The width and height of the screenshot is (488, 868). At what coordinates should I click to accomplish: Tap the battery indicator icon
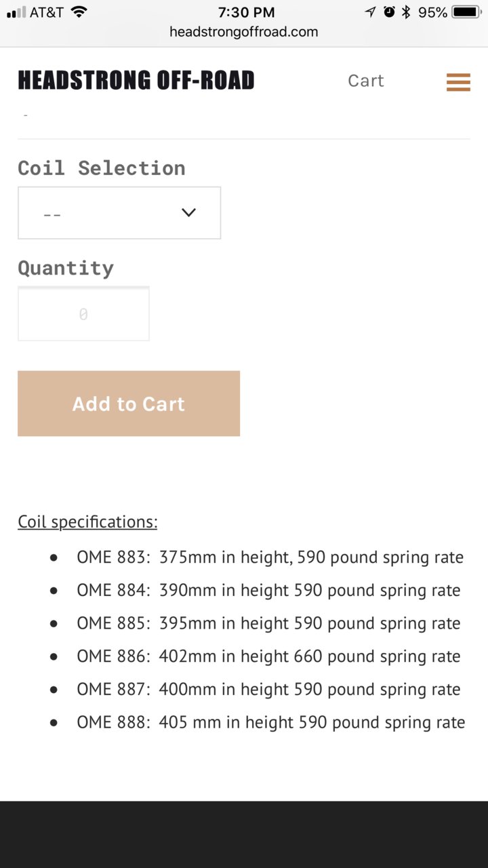[x=467, y=12]
